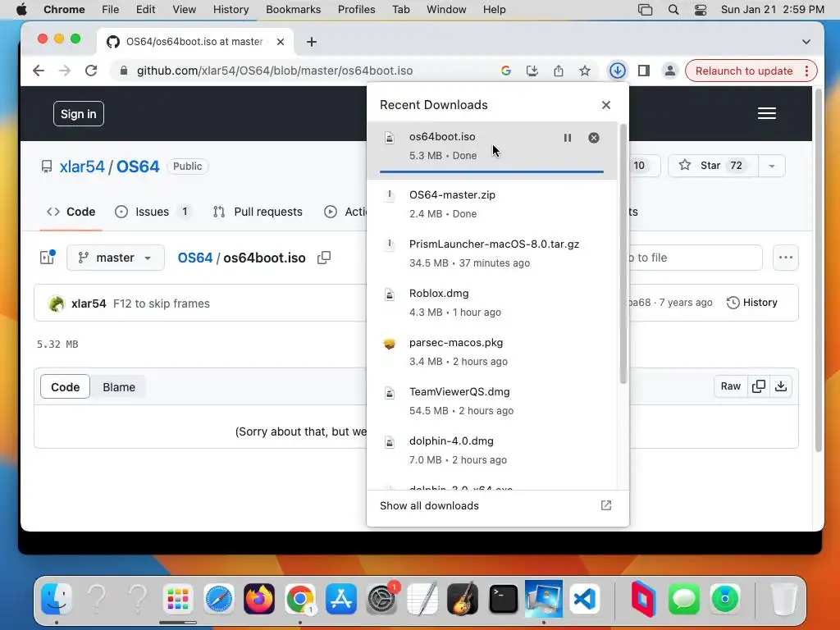Cancel the os64boot.iso download
840x630 pixels.
tap(594, 138)
